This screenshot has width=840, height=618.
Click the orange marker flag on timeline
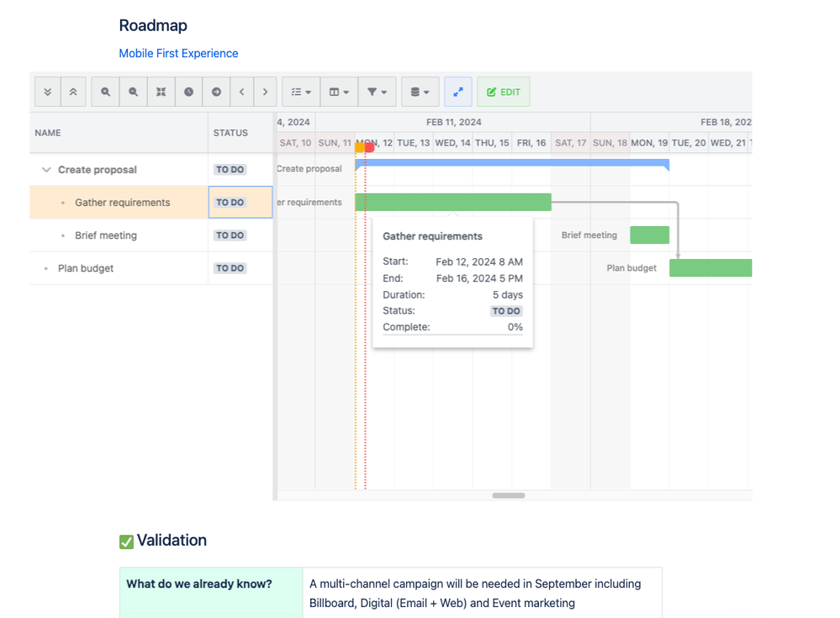click(x=360, y=147)
